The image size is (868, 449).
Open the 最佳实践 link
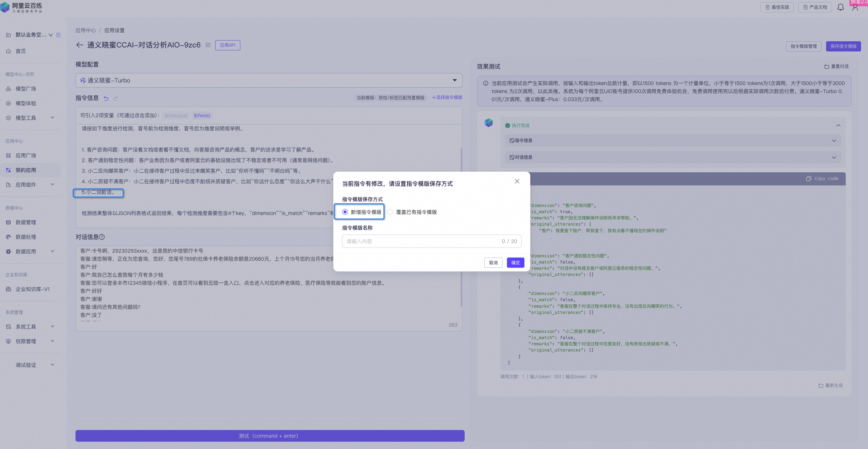click(777, 7)
